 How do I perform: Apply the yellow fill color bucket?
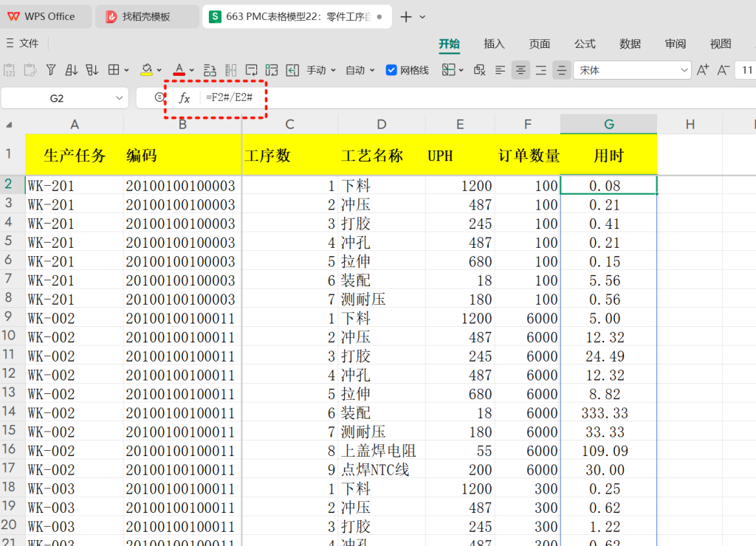tap(147, 70)
